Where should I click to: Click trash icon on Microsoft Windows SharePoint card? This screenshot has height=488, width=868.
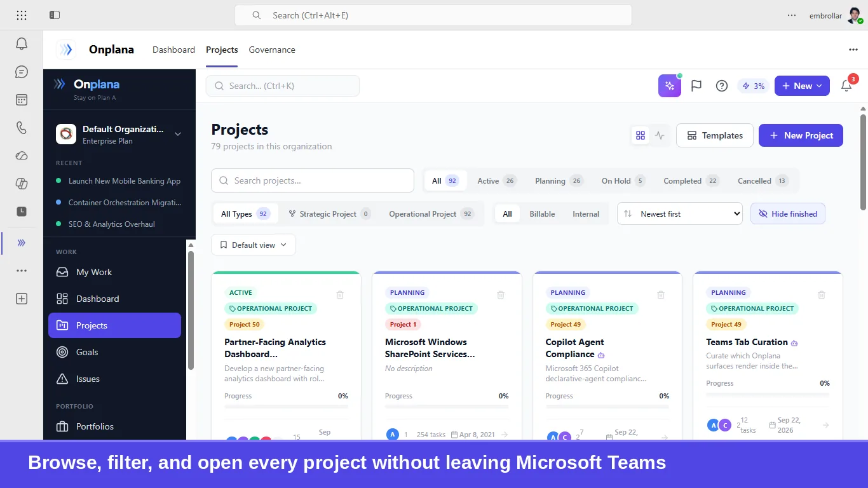click(x=501, y=295)
